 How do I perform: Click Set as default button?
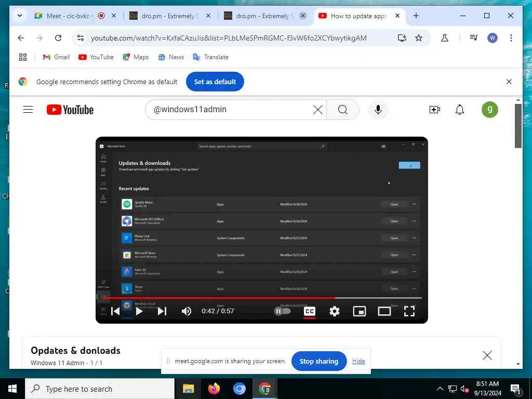215,82
